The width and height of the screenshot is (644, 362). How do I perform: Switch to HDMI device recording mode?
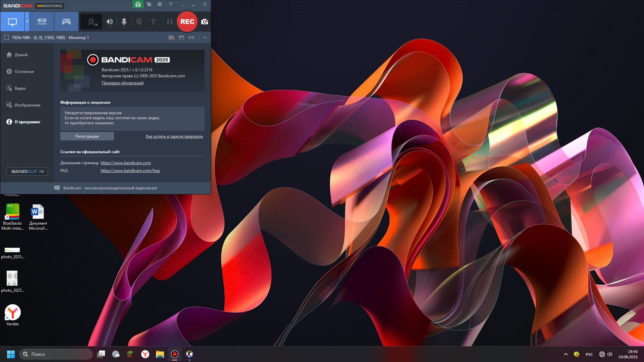tap(42, 22)
